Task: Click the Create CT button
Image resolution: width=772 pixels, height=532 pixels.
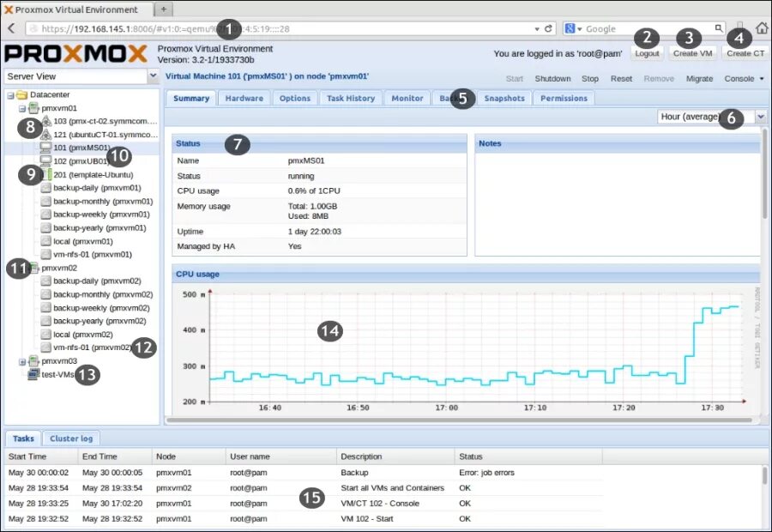Action: (x=745, y=53)
